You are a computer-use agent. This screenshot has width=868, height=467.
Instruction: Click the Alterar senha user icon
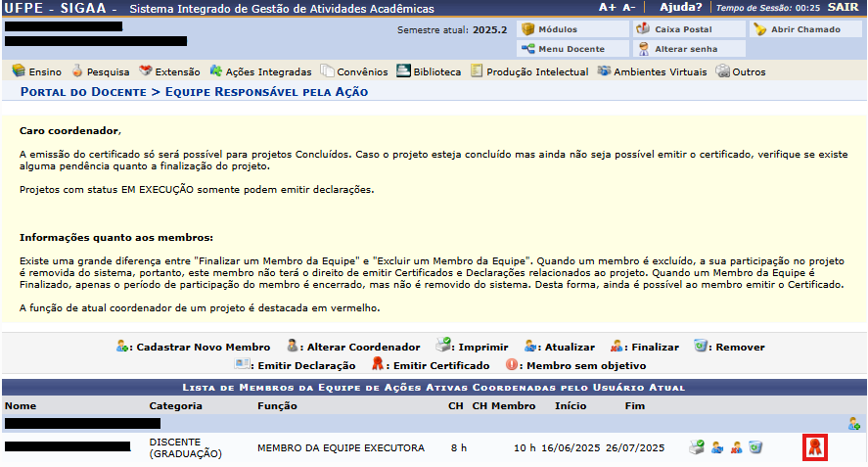(x=643, y=49)
